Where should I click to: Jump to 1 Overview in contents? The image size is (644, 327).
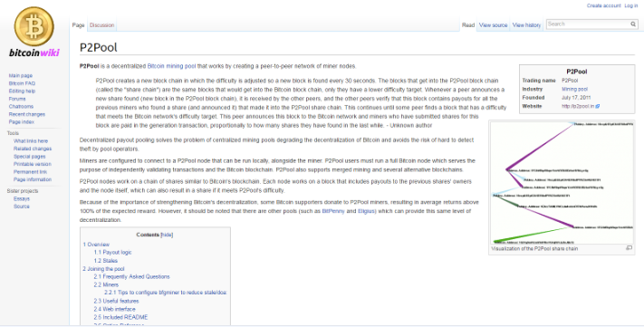click(96, 245)
